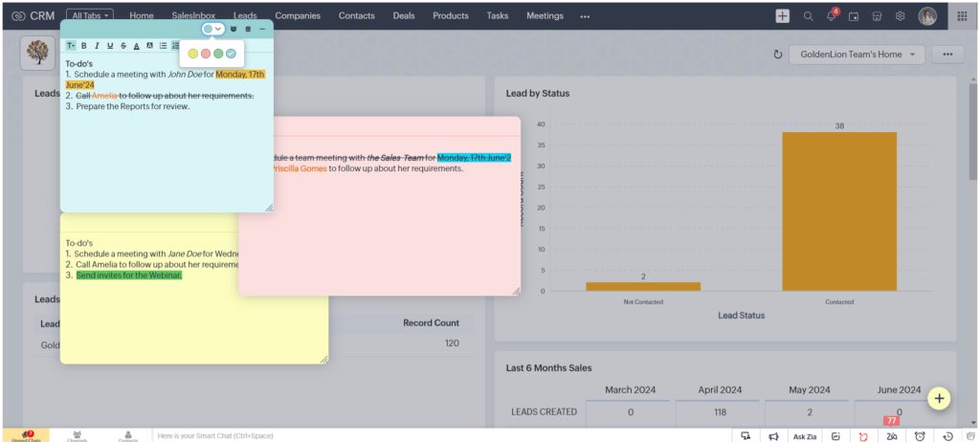Click the CRM logo in the top bar
Image resolution: width=980 pixels, height=442 pixels.
coord(33,15)
